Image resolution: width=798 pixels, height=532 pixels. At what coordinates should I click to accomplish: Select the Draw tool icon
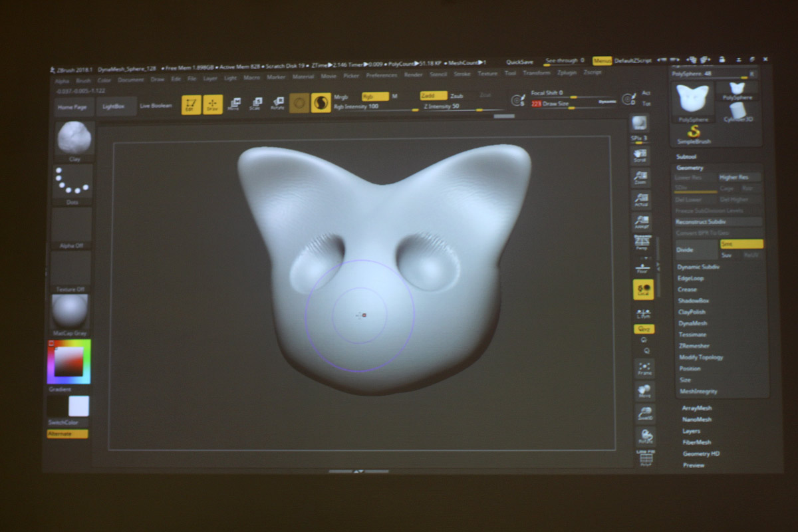click(213, 104)
